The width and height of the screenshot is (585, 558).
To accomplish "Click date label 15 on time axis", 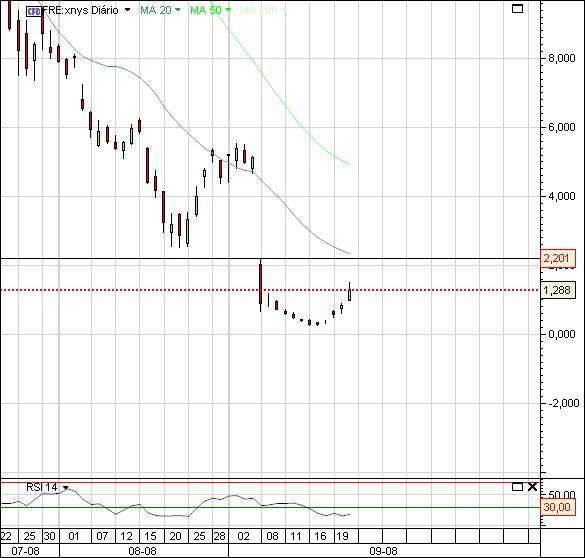I will coord(150,536).
